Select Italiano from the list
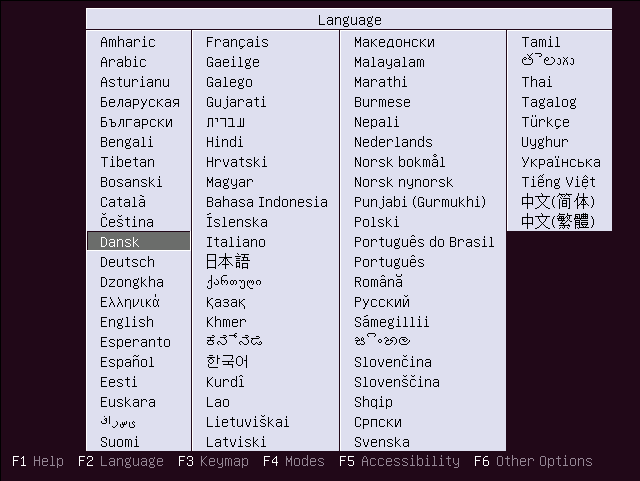The image size is (640, 481). pos(236,242)
